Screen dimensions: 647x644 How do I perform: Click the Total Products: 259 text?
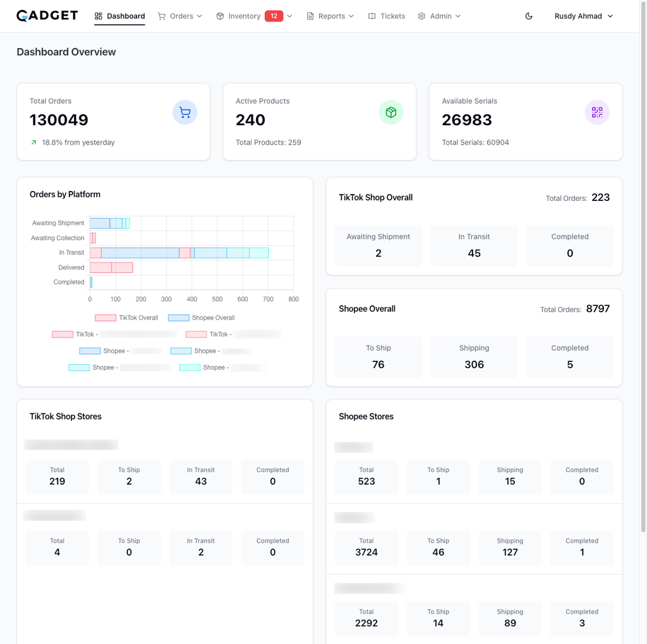pos(269,142)
